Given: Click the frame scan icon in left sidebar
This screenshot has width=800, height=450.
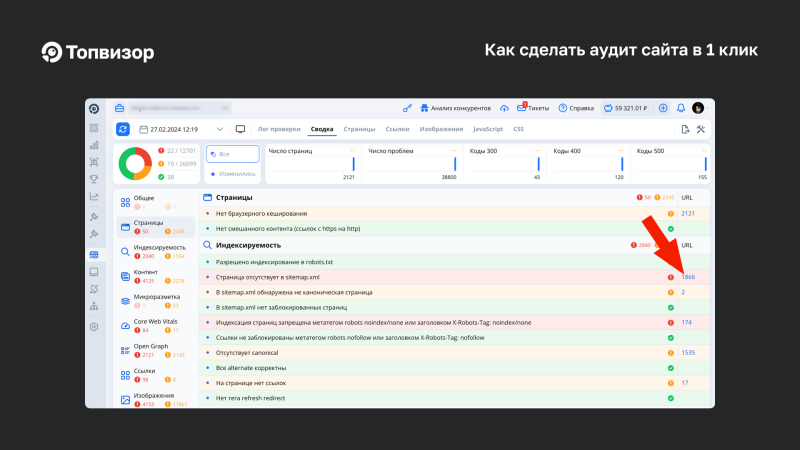Looking at the screenshot, I should [x=94, y=162].
